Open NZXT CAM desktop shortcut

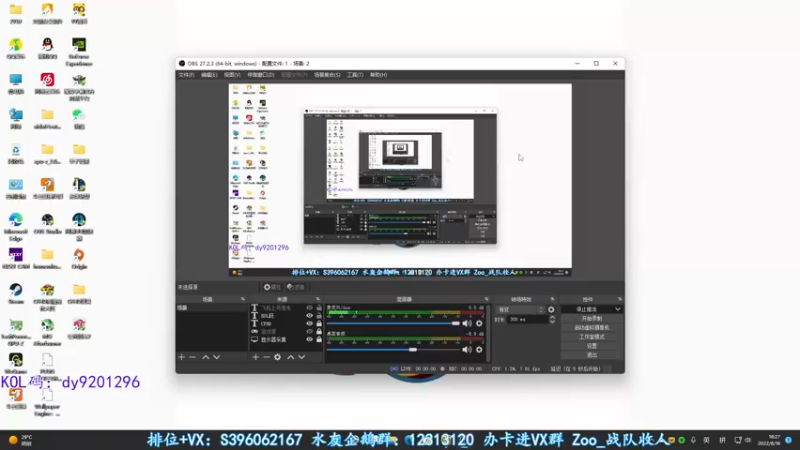(x=16, y=259)
